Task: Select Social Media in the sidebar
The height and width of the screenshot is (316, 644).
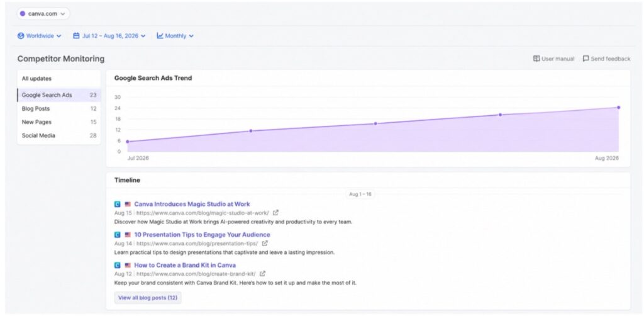Action: click(x=58, y=135)
